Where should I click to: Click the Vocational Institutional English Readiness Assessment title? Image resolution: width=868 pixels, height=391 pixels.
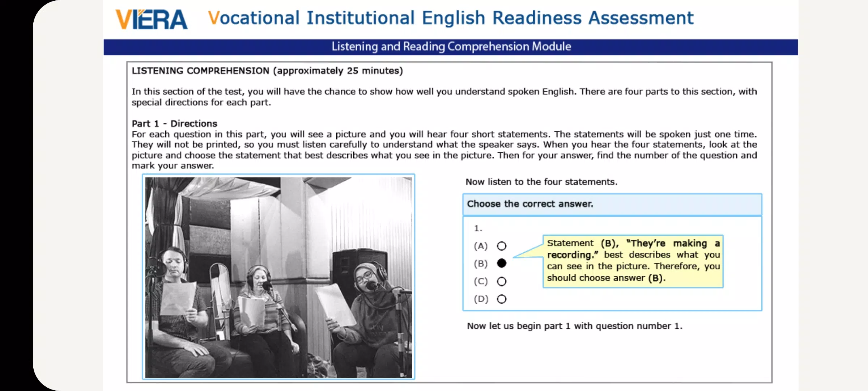click(451, 18)
